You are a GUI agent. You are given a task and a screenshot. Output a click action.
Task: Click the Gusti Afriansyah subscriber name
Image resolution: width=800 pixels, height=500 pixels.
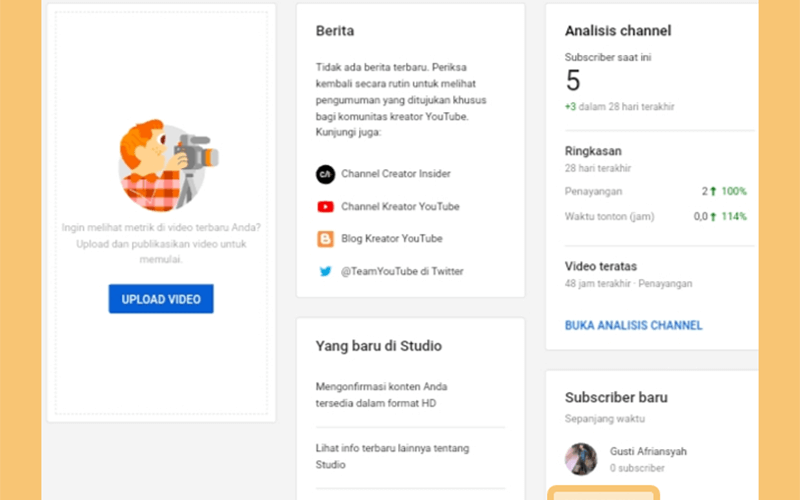tap(648, 452)
